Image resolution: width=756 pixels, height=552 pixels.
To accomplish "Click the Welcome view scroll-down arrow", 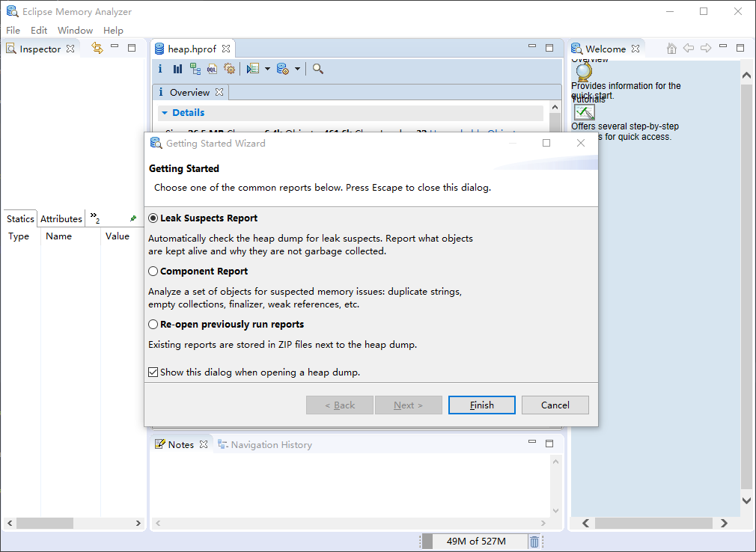I will pyautogui.click(x=746, y=501).
